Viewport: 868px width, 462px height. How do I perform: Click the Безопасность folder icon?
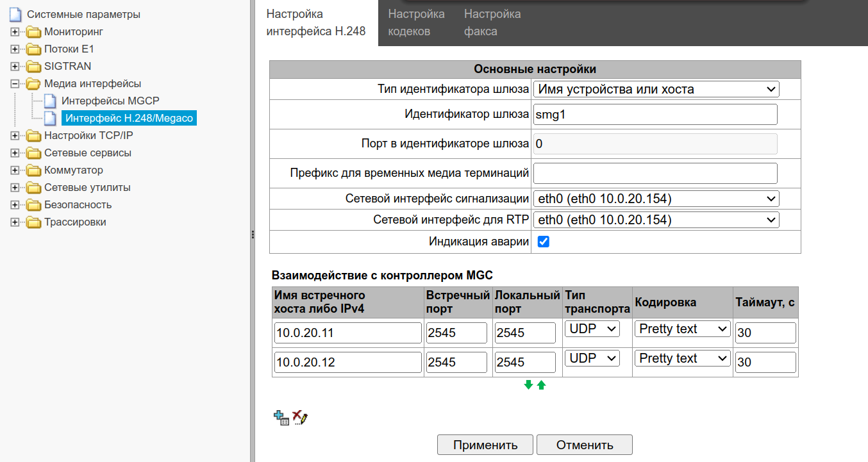point(33,205)
